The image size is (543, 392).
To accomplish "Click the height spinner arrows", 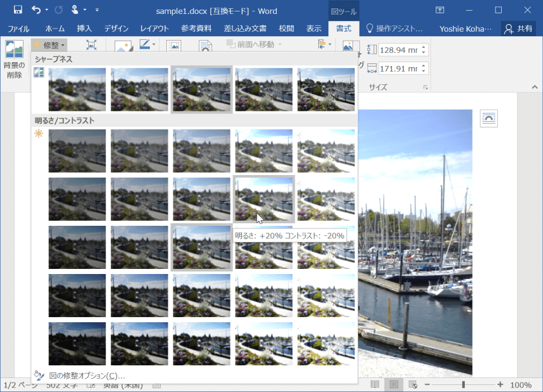I will (x=424, y=50).
